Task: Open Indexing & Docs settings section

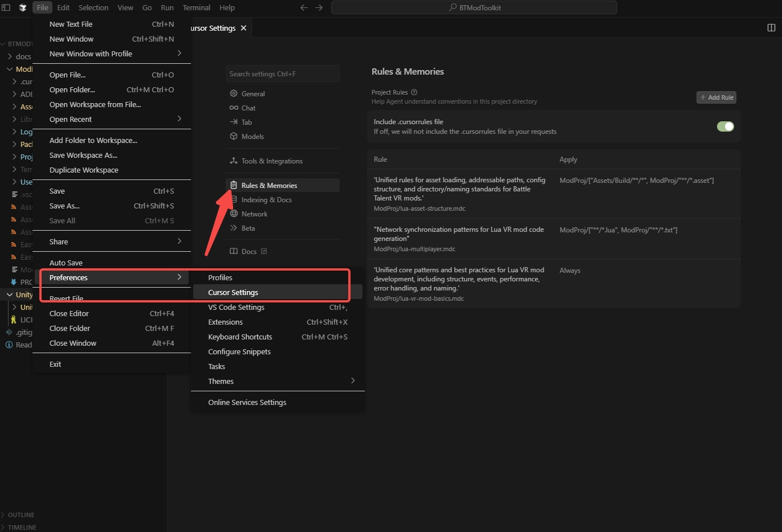Action: coord(283,199)
